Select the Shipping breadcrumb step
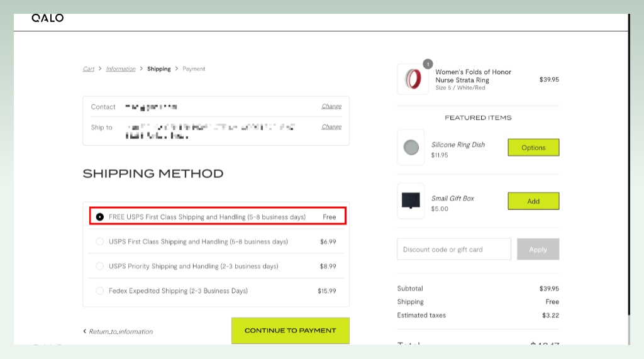The width and height of the screenshot is (644, 359). [x=159, y=69]
